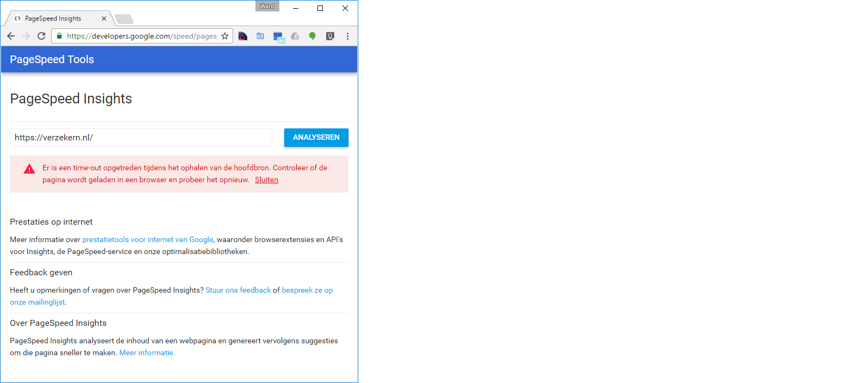Click the blue browser-window extension icon
This screenshot has height=383, width=868.
pos(260,36)
